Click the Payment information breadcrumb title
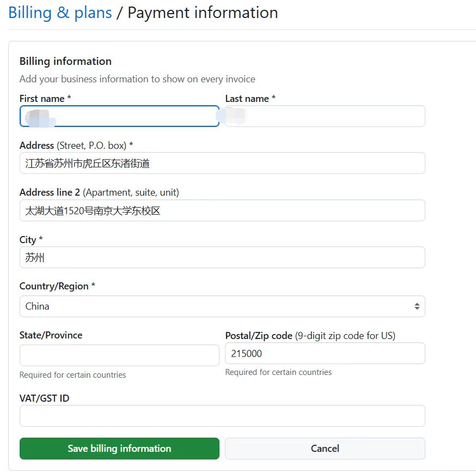476x472 pixels. 203,13
